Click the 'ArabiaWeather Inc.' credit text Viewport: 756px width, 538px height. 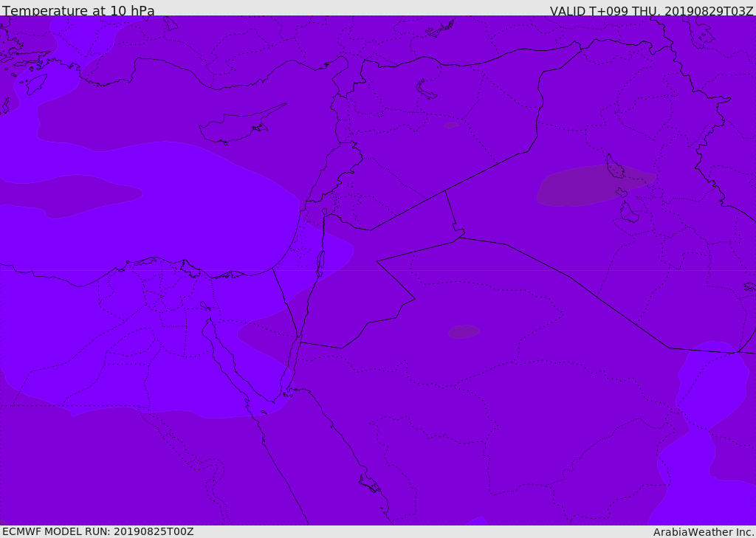704,532
